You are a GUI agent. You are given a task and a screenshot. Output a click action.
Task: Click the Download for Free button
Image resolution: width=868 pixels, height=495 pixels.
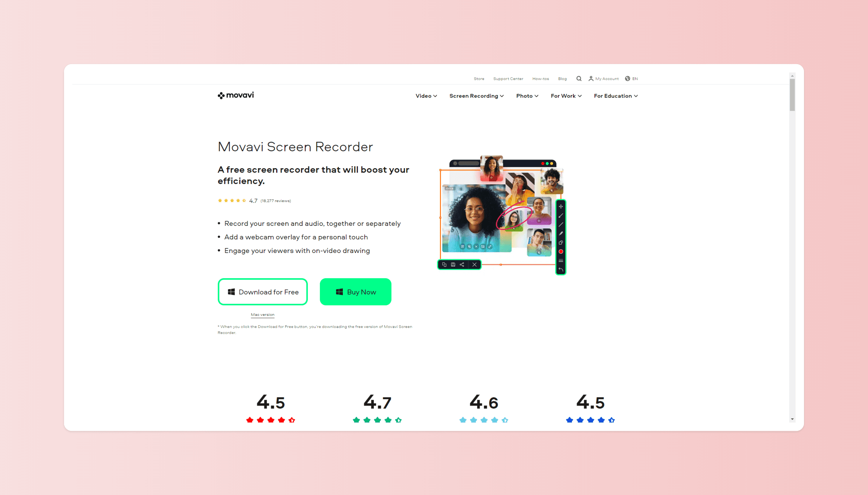tap(262, 292)
